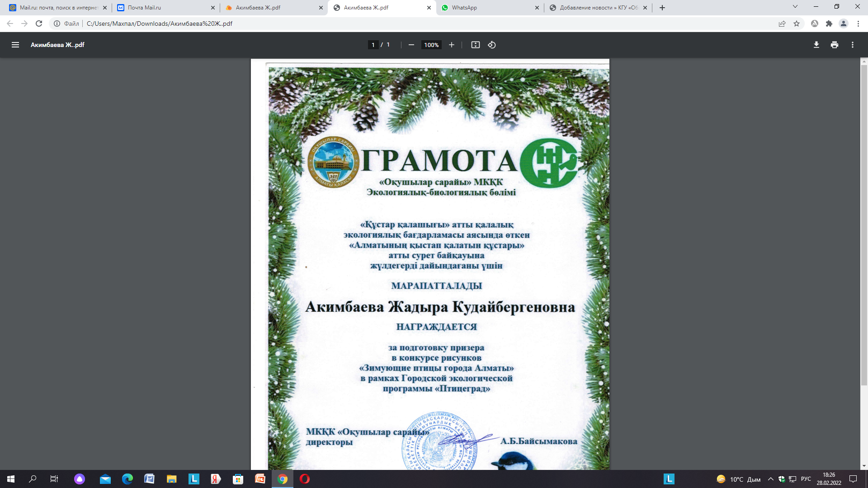Print the PDF document
The height and width of the screenshot is (488, 868).
tap(834, 45)
